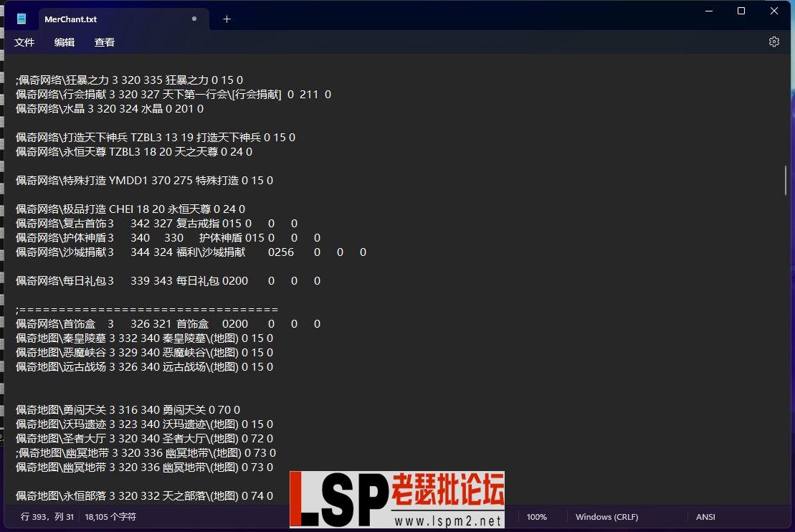Open the 编辑 menu

coord(64,42)
